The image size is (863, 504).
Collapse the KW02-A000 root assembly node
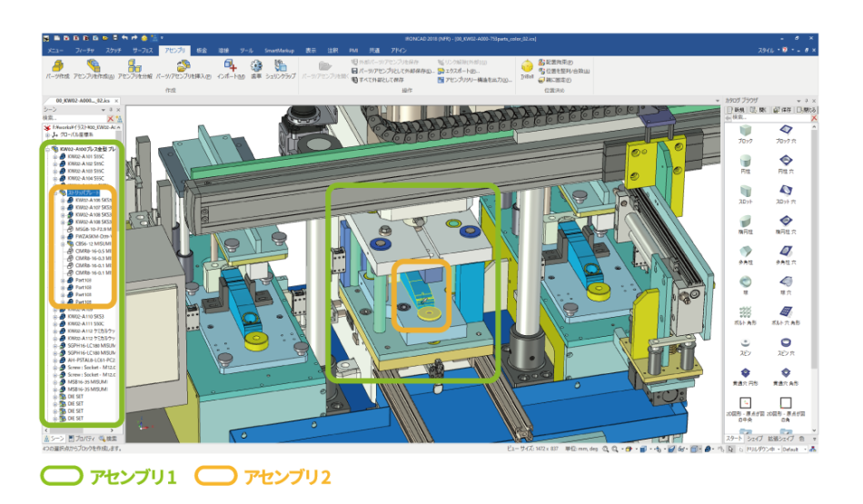tap(47, 148)
